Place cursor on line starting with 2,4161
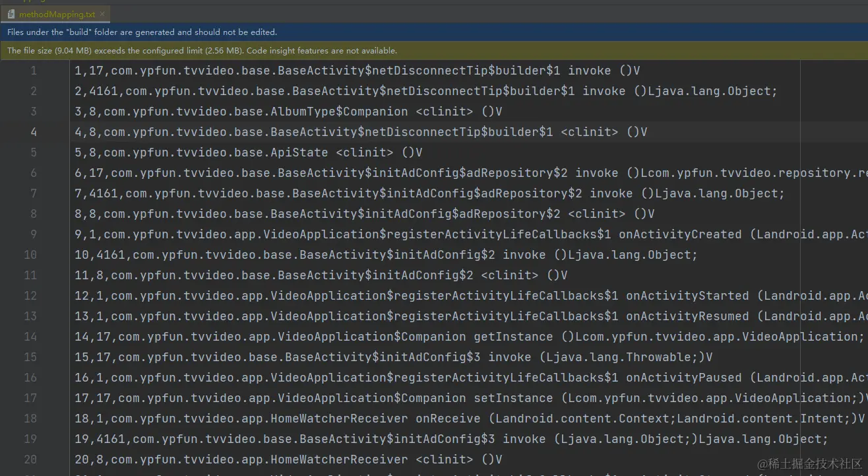 tap(426, 91)
